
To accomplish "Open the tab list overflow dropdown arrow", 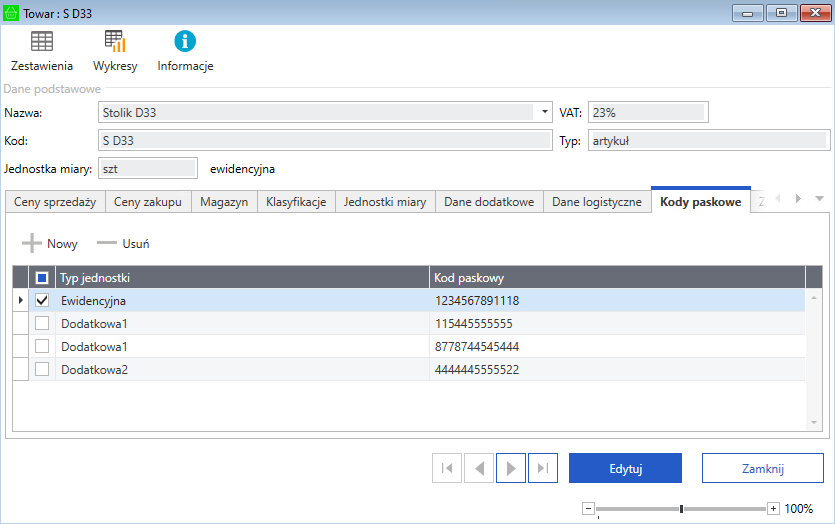I will [819, 199].
